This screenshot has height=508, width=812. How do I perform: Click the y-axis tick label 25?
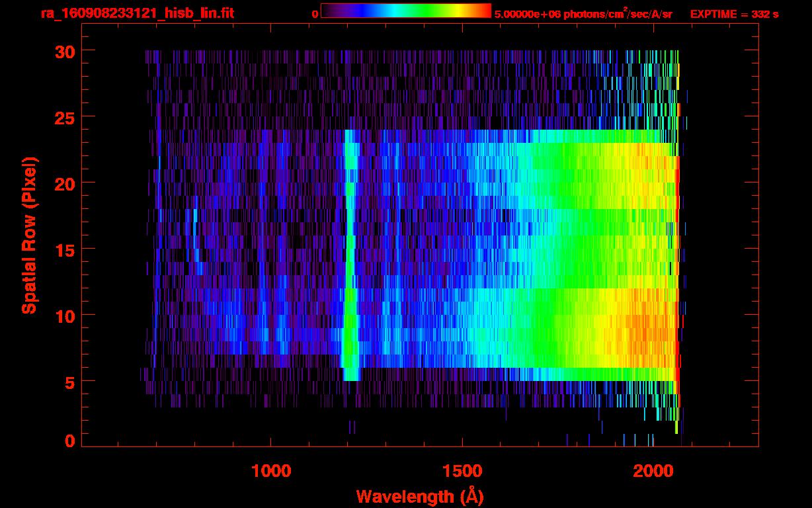tap(63, 117)
